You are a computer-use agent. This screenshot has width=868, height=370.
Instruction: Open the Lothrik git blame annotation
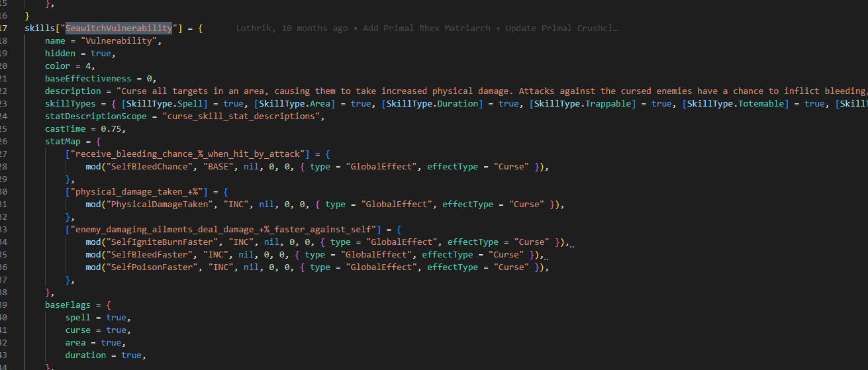427,28
